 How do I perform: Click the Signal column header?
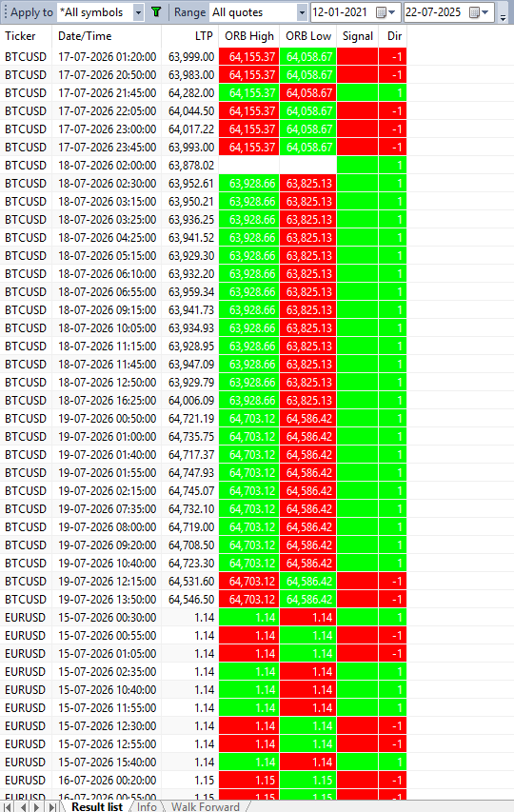[x=358, y=36]
